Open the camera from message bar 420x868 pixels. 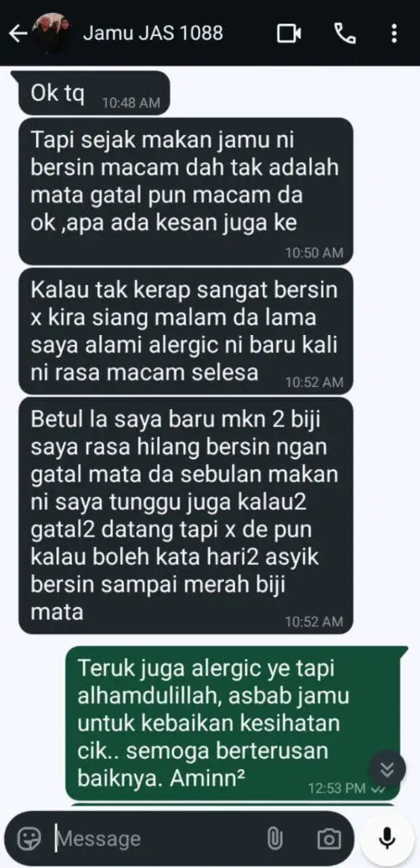point(329,839)
